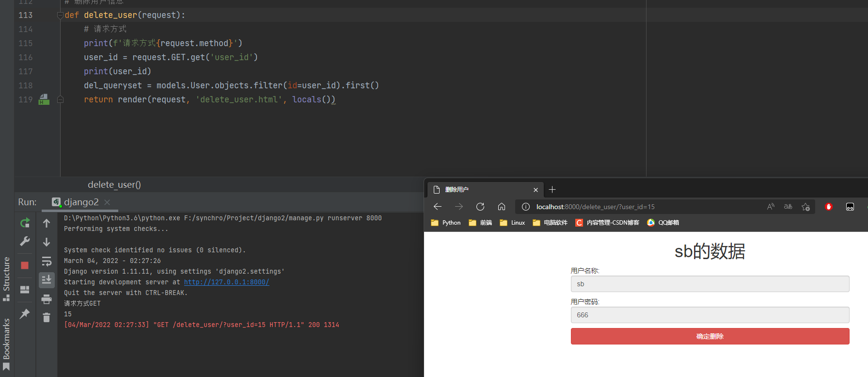Close the 删除用户 browser tab
This screenshot has width=868, height=377.
(536, 190)
